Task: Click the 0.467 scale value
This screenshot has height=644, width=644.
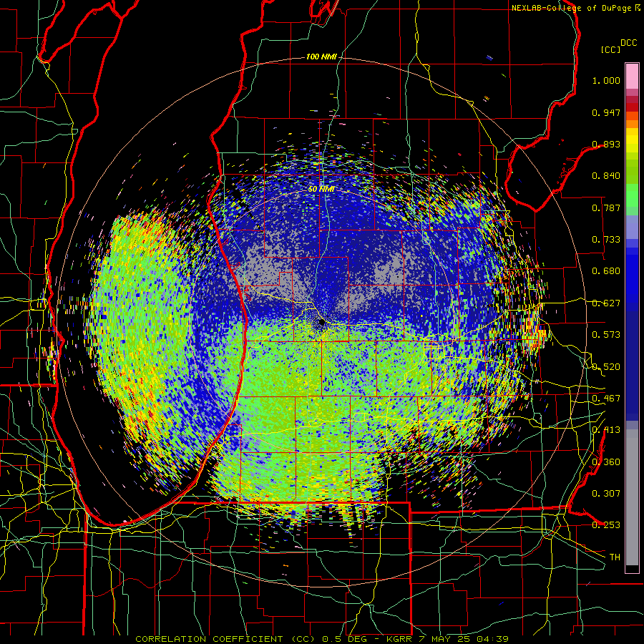Action: (x=606, y=399)
